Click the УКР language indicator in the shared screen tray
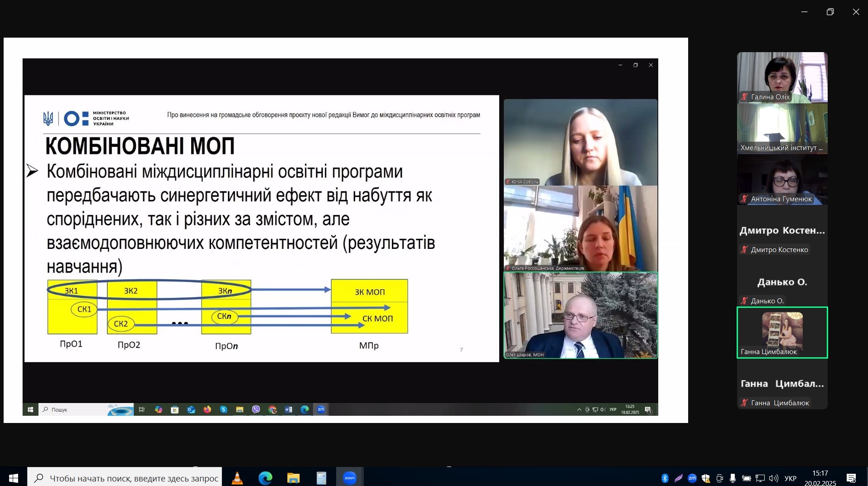This screenshot has width=868, height=486. [613, 409]
